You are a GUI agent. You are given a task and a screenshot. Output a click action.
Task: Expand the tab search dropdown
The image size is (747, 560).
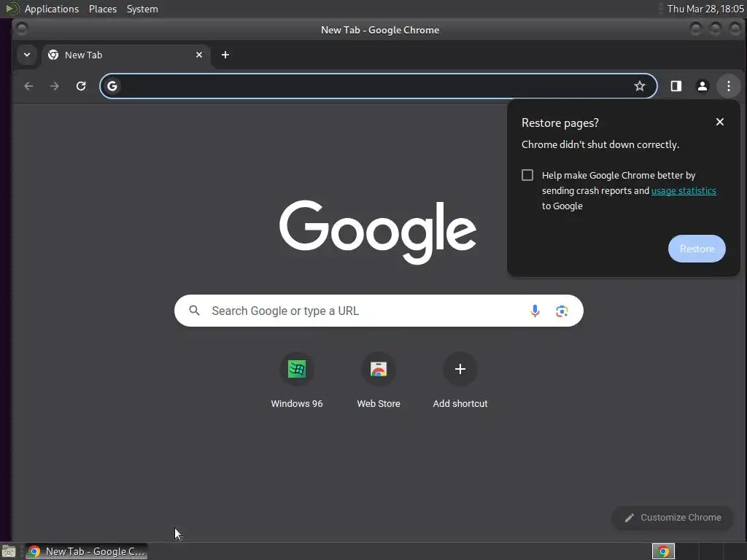27,55
